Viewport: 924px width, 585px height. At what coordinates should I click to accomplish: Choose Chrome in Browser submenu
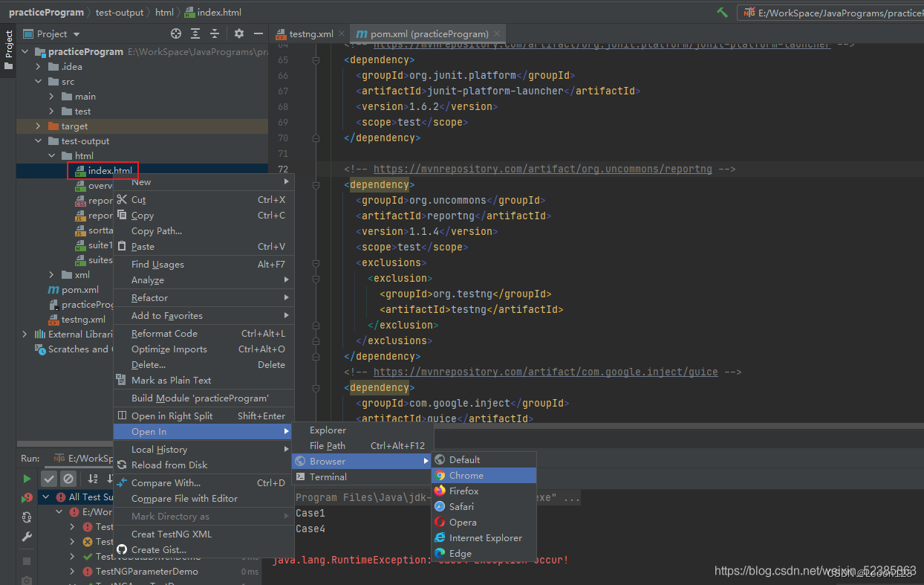(x=484, y=476)
